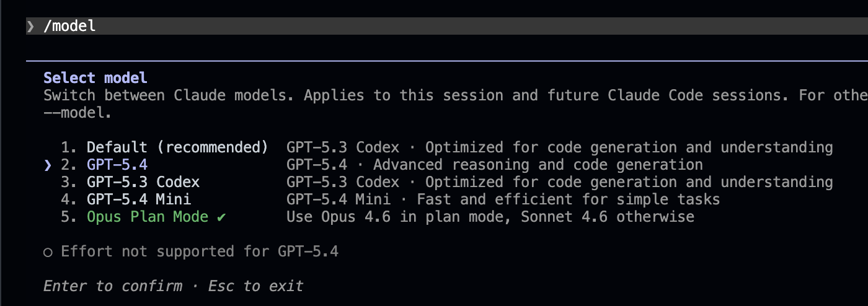868x306 pixels.
Task: Click the --model. text under the description
Action: (78, 113)
